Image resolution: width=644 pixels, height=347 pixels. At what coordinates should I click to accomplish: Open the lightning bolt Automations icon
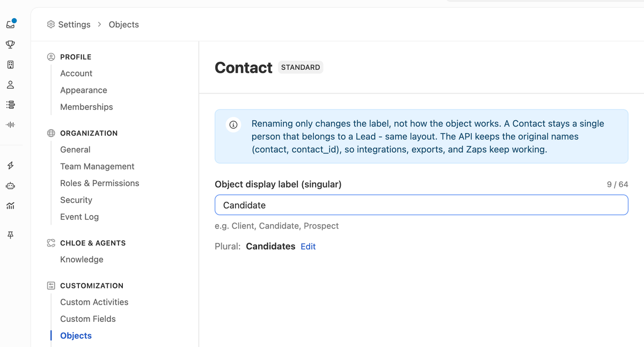(x=10, y=166)
